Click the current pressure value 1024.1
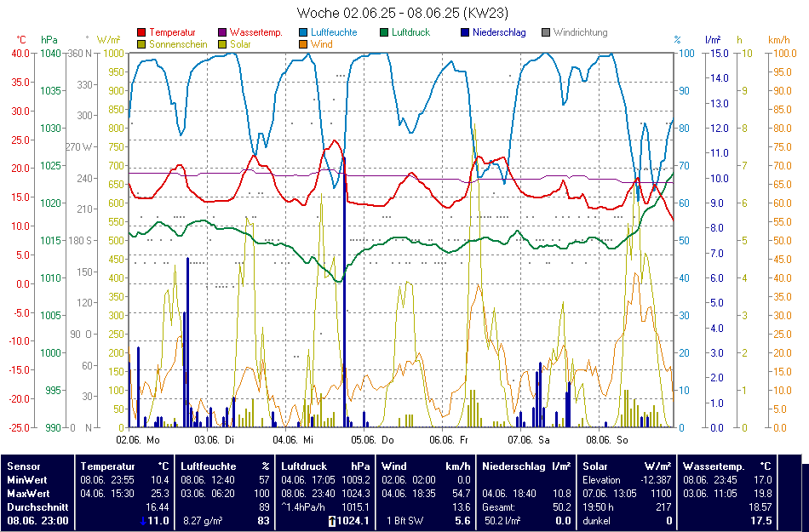Image resolution: width=809 pixels, height=532 pixels. click(x=353, y=521)
